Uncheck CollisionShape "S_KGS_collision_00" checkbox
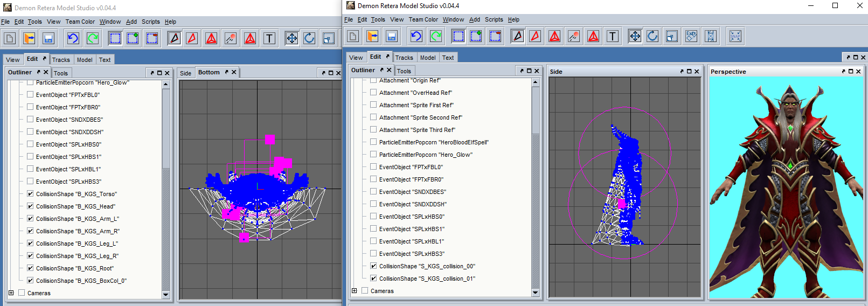This screenshot has width=868, height=306. pos(373,266)
